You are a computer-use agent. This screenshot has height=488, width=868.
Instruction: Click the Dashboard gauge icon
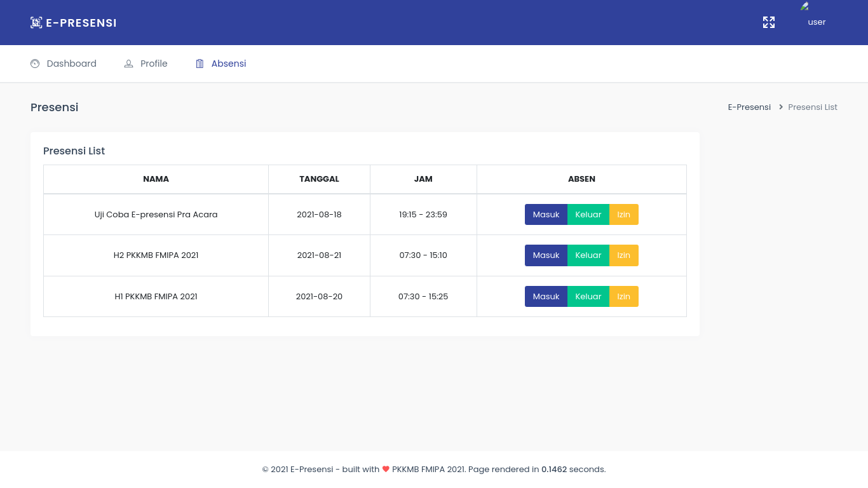click(35, 64)
